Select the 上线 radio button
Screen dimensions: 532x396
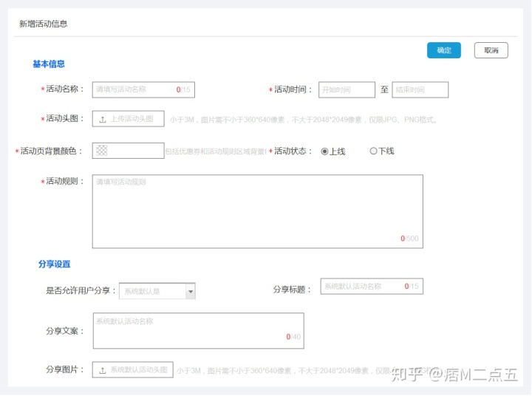pyautogui.click(x=324, y=151)
